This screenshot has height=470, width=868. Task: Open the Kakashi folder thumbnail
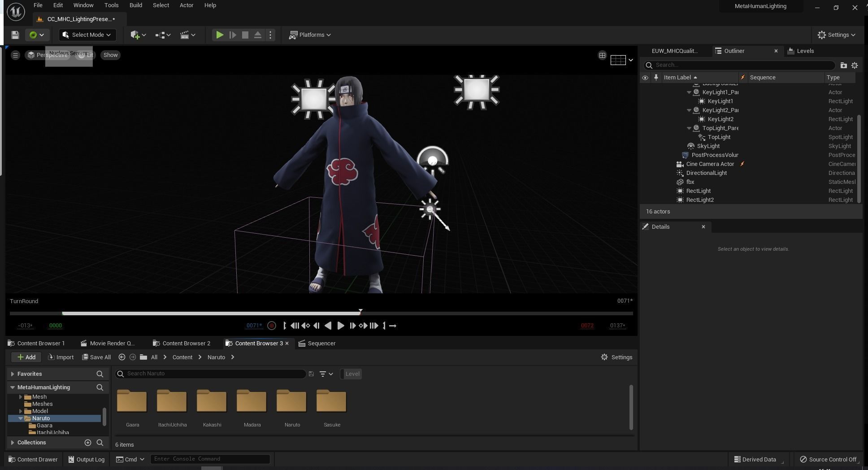click(x=212, y=401)
